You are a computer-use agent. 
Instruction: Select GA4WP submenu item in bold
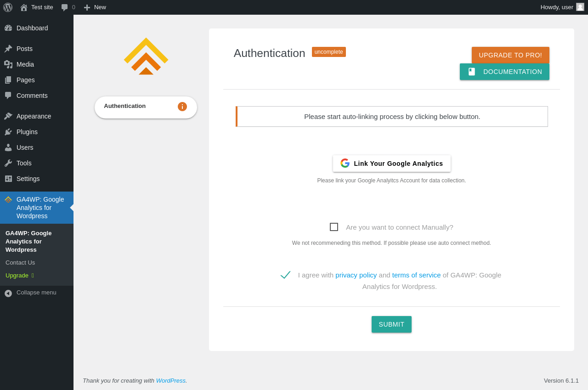[x=28, y=242]
